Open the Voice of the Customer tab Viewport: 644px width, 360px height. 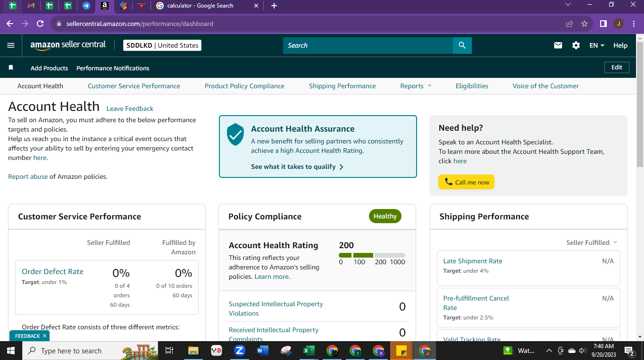[546, 86]
